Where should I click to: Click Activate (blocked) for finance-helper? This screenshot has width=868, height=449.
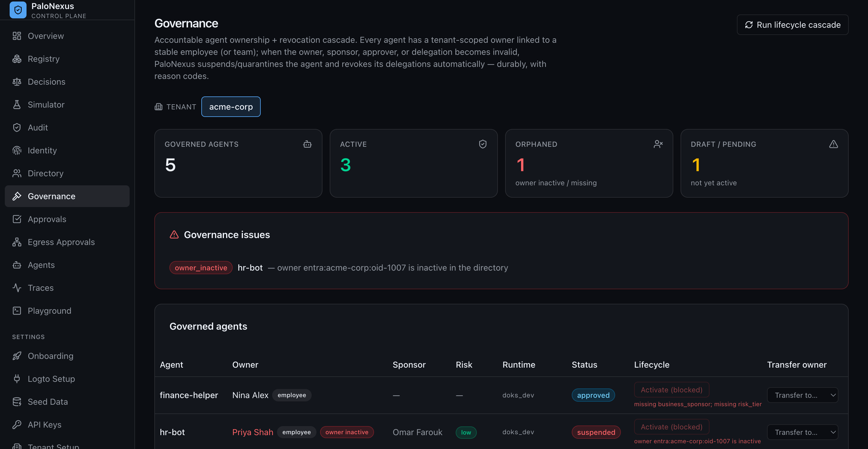pyautogui.click(x=671, y=390)
